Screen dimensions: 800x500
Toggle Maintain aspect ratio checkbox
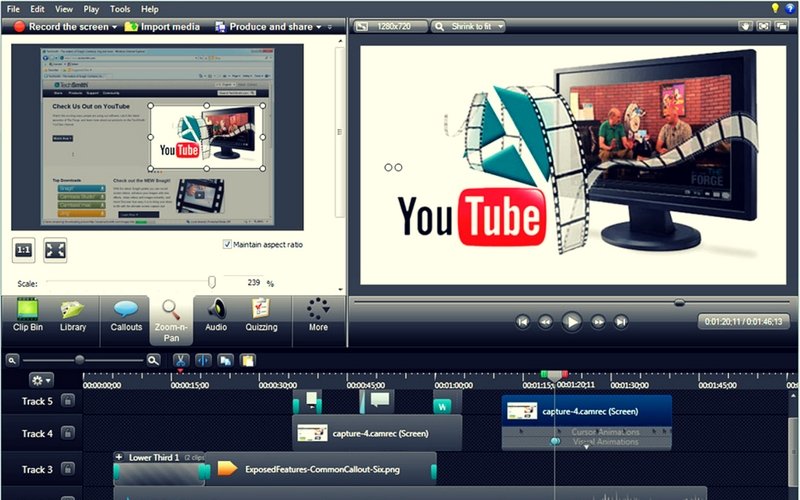pos(228,244)
